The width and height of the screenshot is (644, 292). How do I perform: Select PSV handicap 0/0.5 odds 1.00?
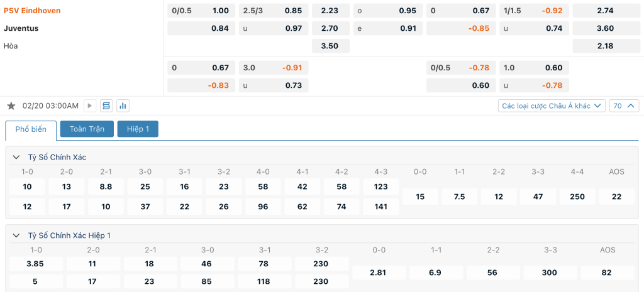point(201,11)
